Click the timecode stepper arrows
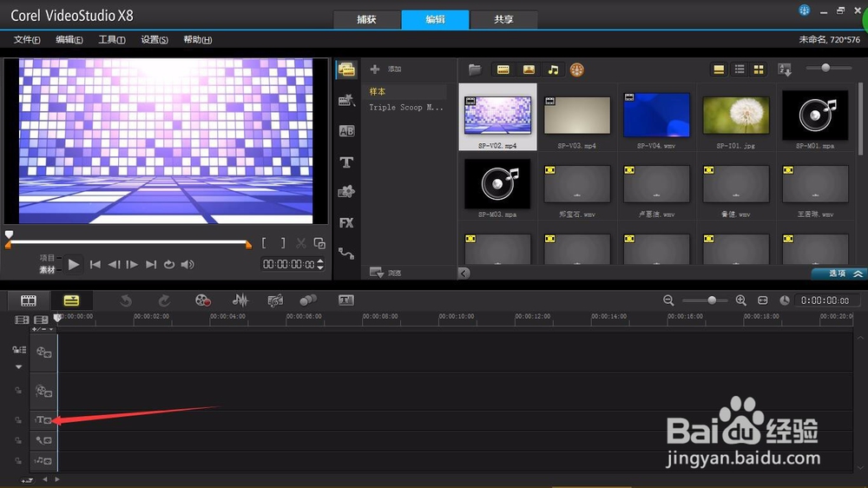This screenshot has width=868, height=488. [320, 264]
